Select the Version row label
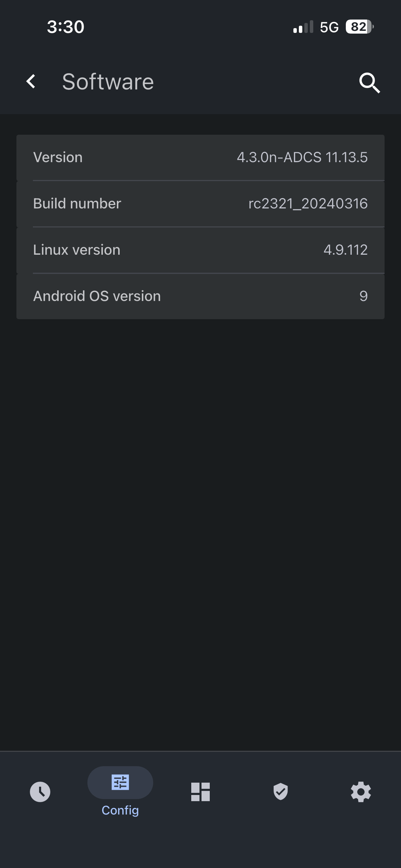401x868 pixels. point(58,157)
